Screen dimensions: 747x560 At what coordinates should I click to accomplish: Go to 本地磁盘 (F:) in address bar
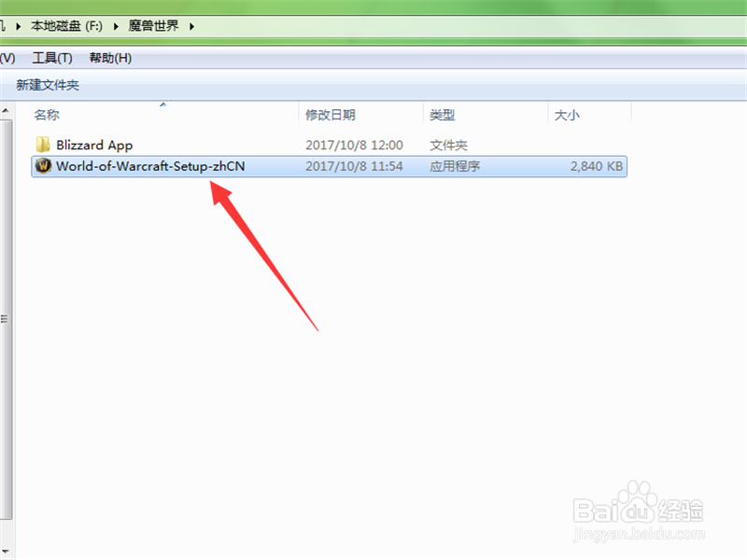click(x=66, y=26)
